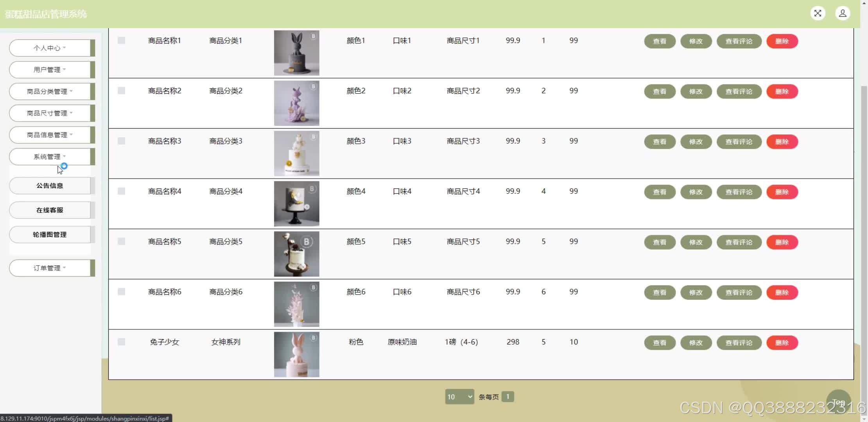Check the 兔子少女 row checkbox
This screenshot has width=868, height=422.
(122, 342)
